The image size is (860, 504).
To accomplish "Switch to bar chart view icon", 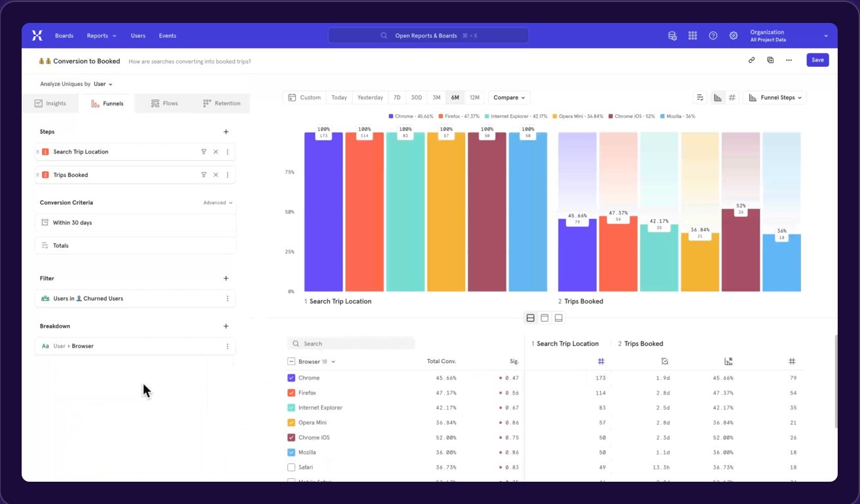I will point(718,98).
